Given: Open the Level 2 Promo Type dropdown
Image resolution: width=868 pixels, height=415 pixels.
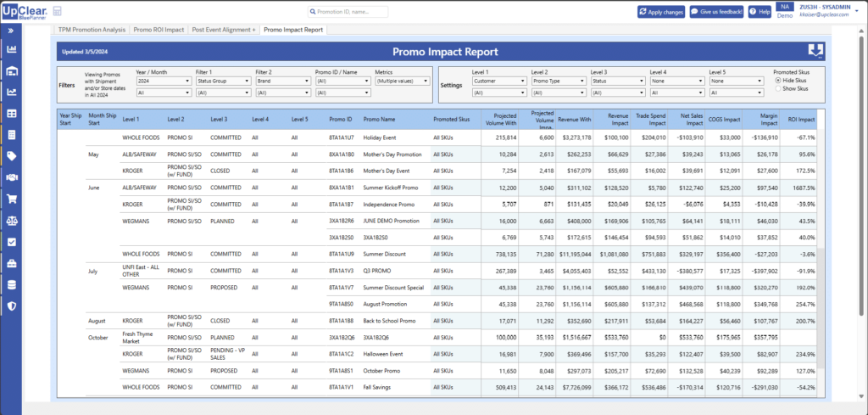Looking at the screenshot, I should [x=559, y=81].
